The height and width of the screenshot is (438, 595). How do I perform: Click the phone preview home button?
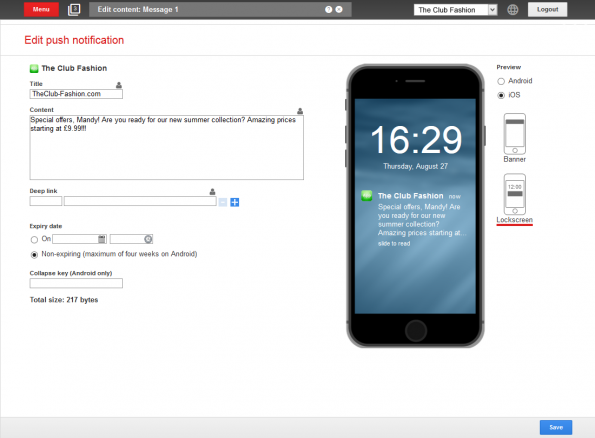click(x=416, y=331)
